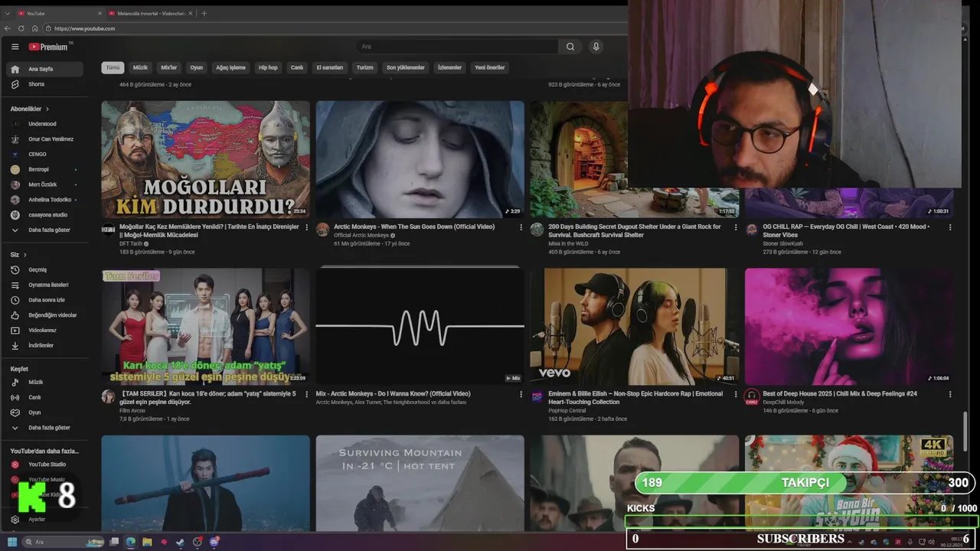The height and width of the screenshot is (551, 980).
Task: Click the search magnifier button
Action: pos(570,47)
